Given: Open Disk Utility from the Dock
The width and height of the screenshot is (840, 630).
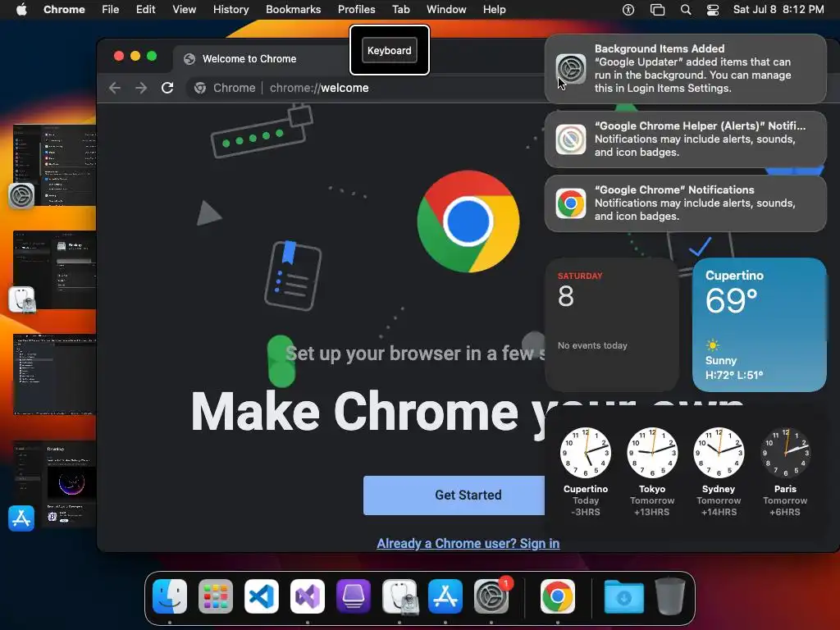Looking at the screenshot, I should point(399,596).
